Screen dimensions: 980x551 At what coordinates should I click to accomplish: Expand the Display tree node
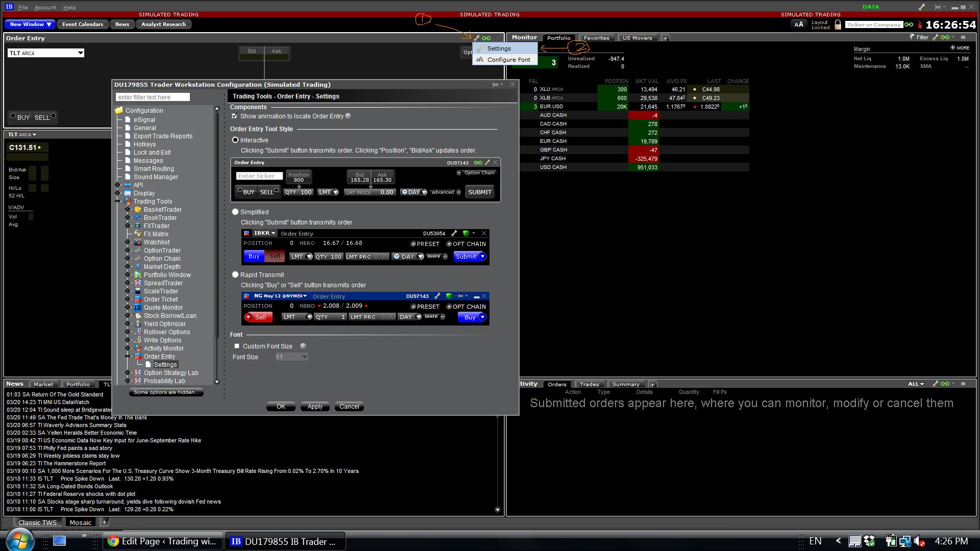(118, 193)
